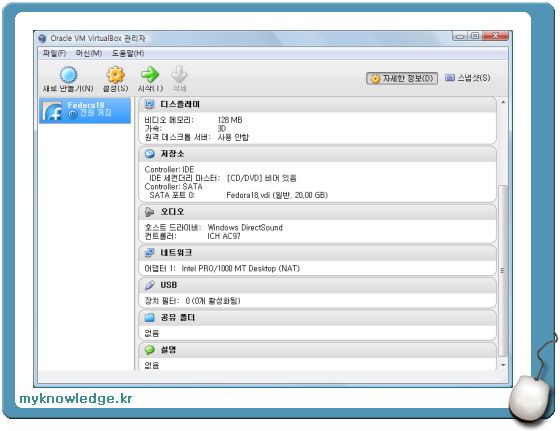Click the Fedora logo in VM list
The width and height of the screenshot is (560, 431).
pyautogui.click(x=52, y=111)
